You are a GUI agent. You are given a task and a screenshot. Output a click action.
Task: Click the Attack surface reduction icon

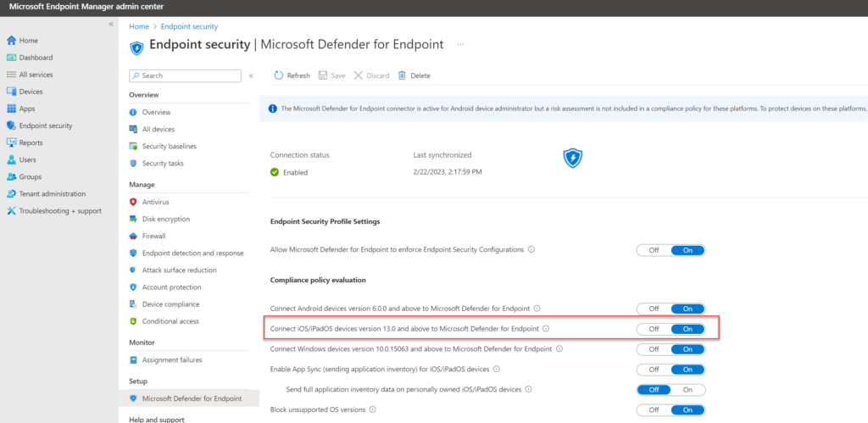tap(133, 270)
